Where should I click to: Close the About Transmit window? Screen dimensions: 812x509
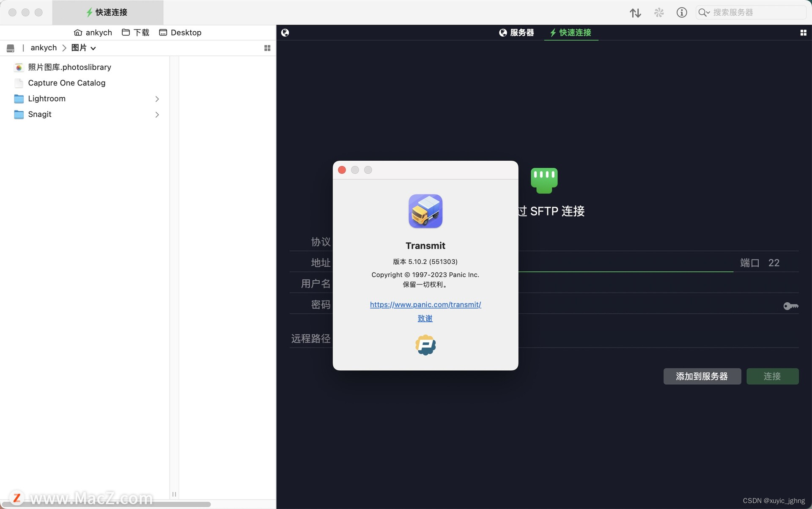point(342,170)
